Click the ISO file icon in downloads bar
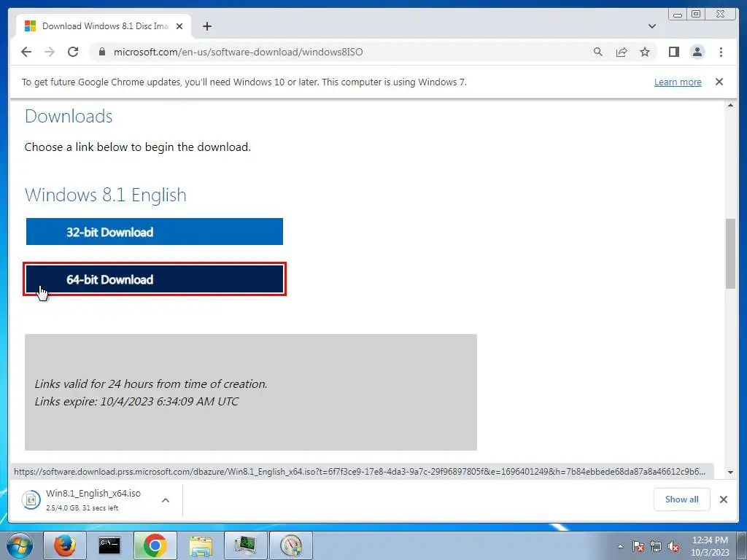 pos(31,499)
